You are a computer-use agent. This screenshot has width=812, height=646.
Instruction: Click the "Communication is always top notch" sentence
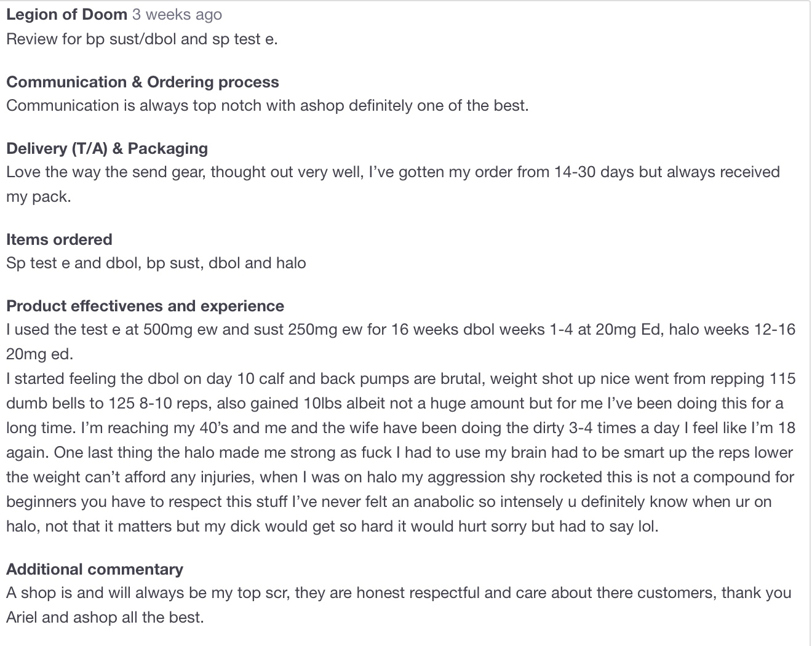267,105
